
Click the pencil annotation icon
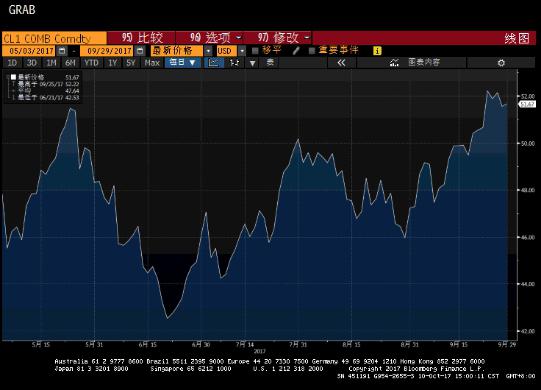[x=295, y=51]
